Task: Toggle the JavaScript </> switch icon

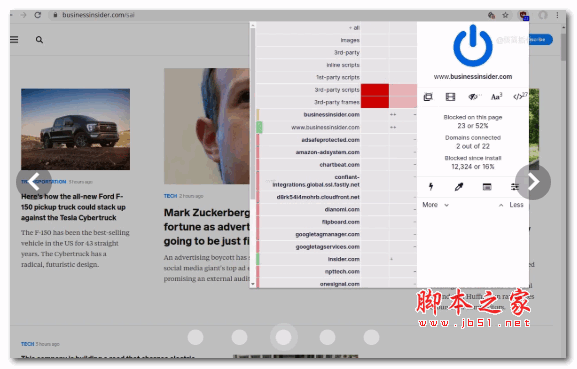Action: (519, 97)
